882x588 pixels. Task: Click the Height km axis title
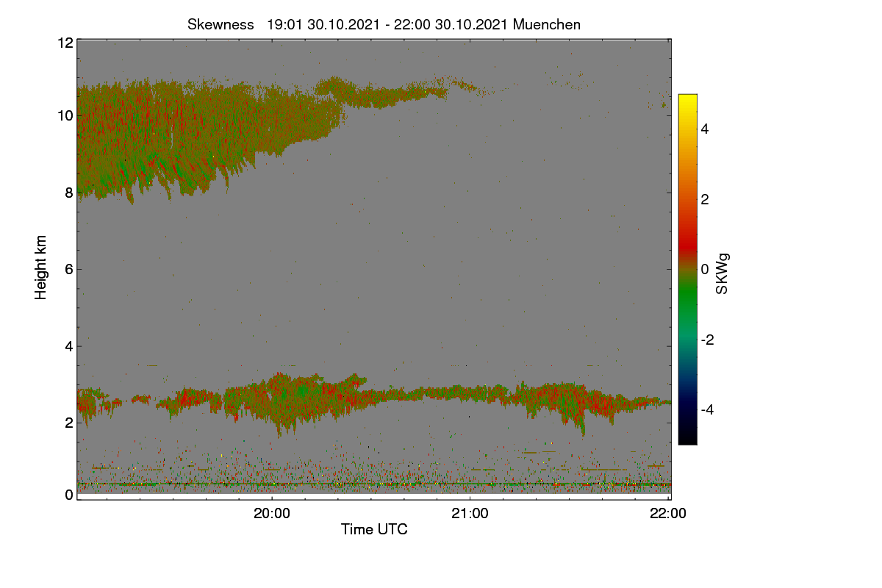[41, 267]
